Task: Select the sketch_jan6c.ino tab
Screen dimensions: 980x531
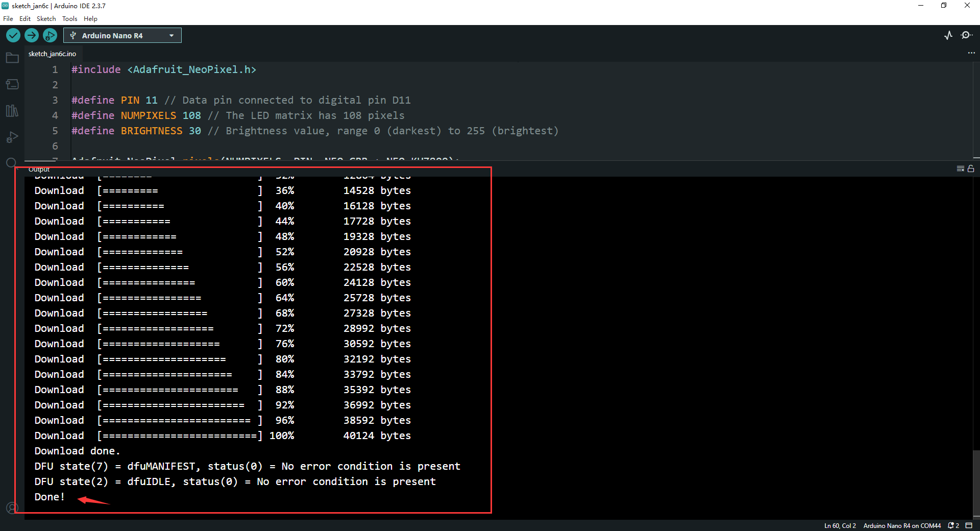Action: coord(52,54)
